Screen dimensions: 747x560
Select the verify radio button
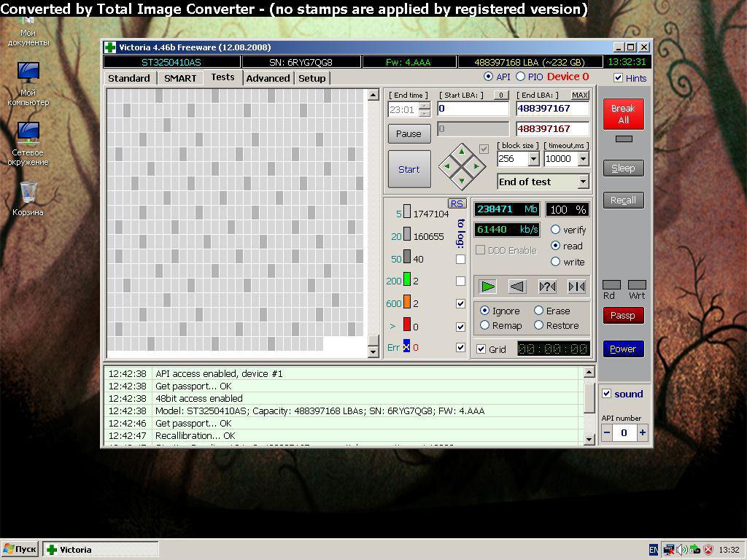556,230
